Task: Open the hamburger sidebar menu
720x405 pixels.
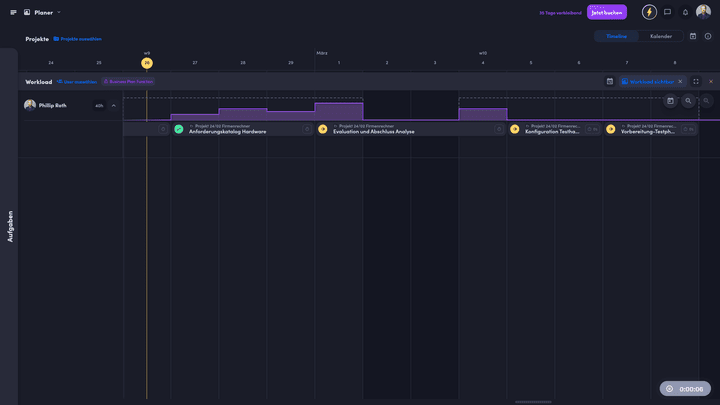Action: pyautogui.click(x=13, y=12)
